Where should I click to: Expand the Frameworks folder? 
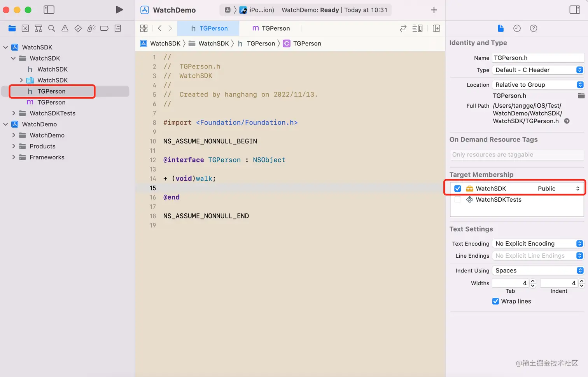(x=14, y=157)
